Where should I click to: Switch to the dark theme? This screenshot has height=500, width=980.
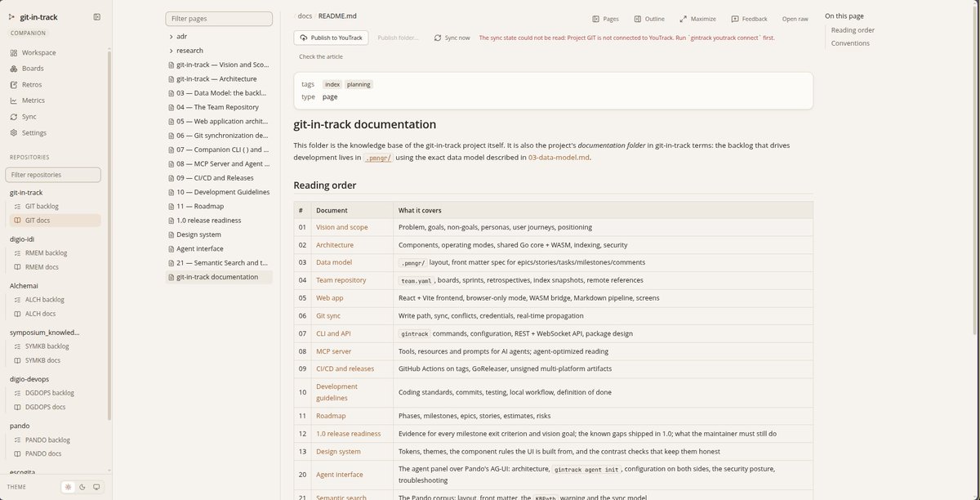tap(82, 487)
